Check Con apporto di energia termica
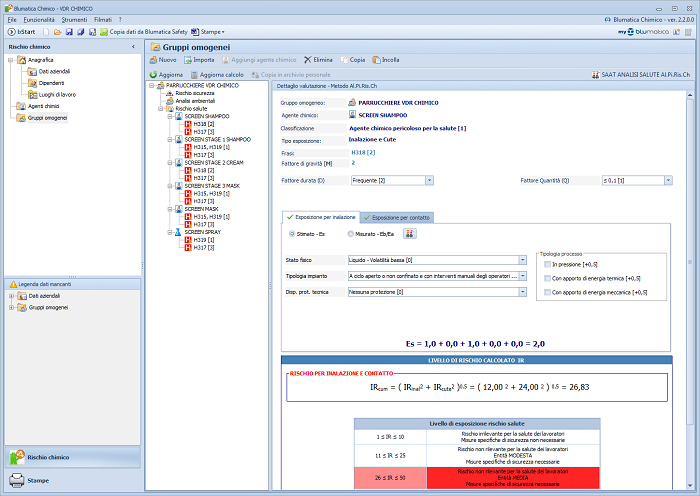Screen dimensions: 700x496 [x=546, y=278]
